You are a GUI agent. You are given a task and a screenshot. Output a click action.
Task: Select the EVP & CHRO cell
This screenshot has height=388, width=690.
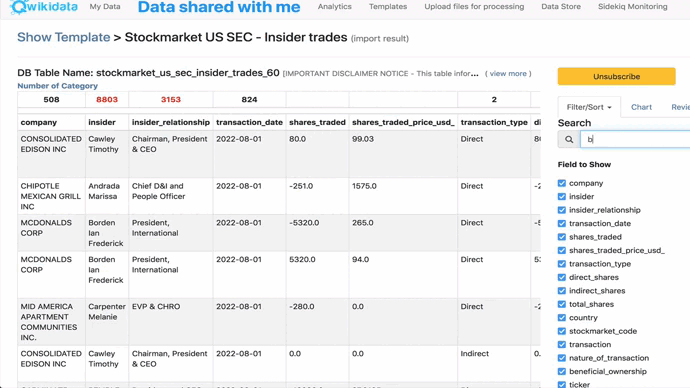click(x=171, y=322)
